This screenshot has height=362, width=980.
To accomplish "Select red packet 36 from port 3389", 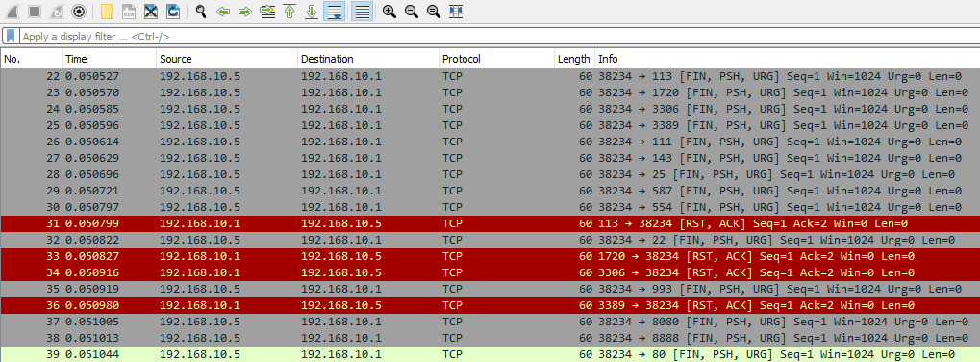I will [490, 305].
